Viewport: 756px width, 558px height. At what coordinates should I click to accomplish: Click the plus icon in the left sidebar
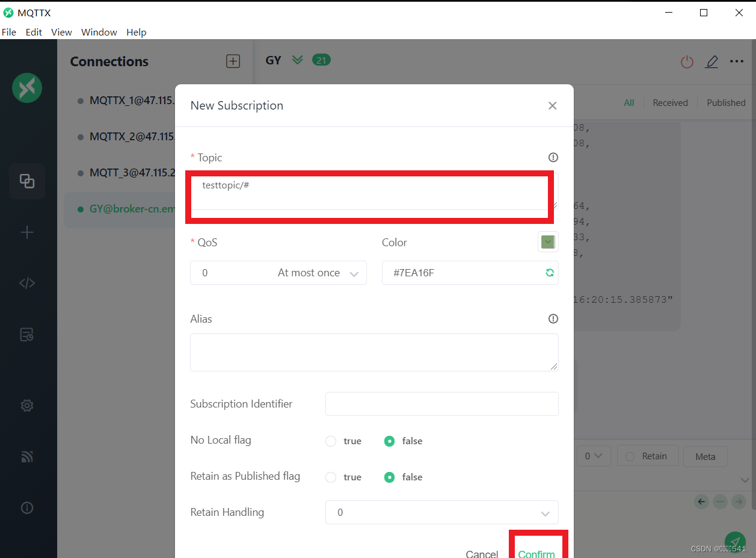click(x=27, y=232)
